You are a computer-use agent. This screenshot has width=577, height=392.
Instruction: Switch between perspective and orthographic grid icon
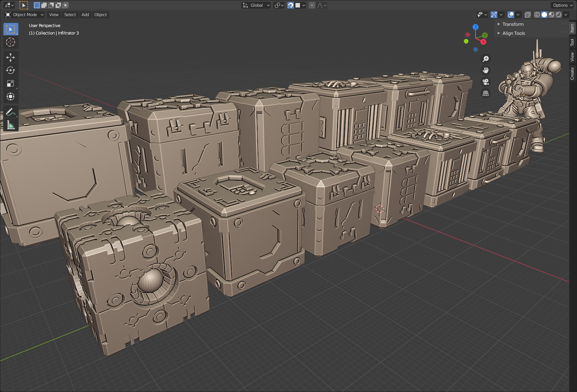486,93
